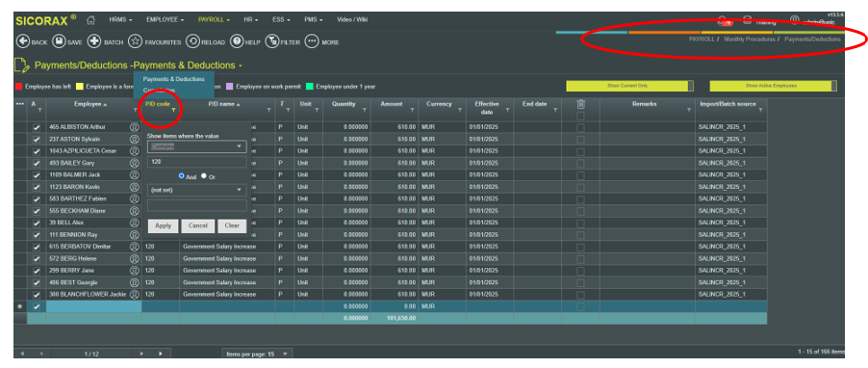Open Help via question mark icon
The height and width of the screenshot is (368, 868).
237,41
